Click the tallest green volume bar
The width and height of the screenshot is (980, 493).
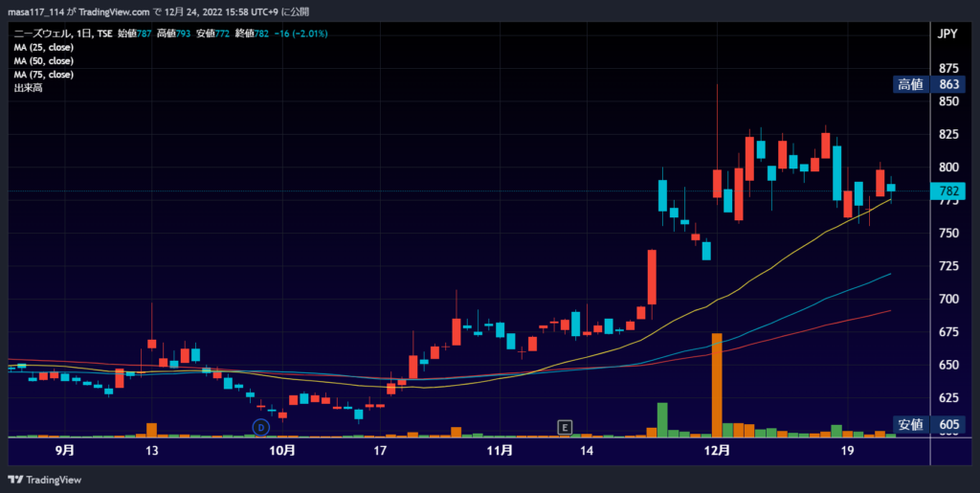662,420
